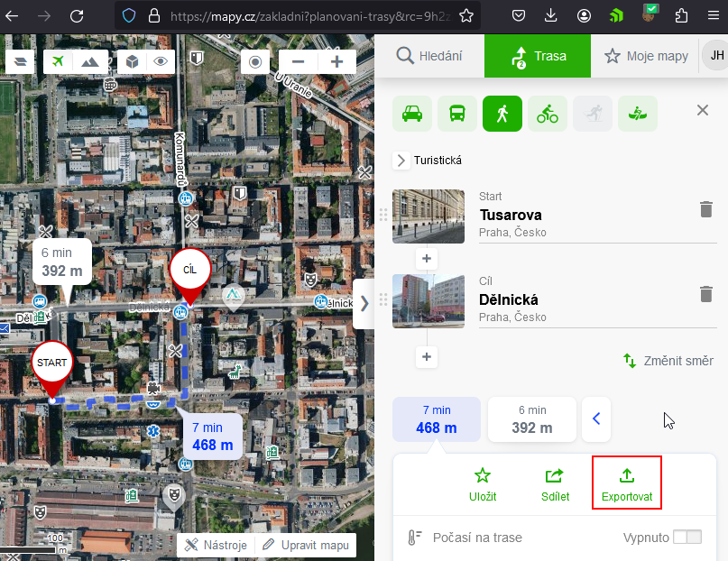Switch to the Hledání tab
Screen dimensions: 728x561
429,56
